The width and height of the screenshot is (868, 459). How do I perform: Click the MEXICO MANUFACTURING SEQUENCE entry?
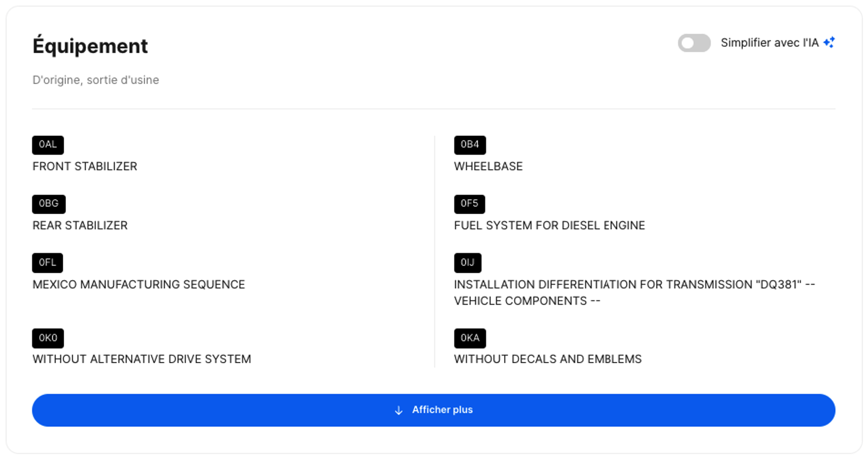(139, 285)
